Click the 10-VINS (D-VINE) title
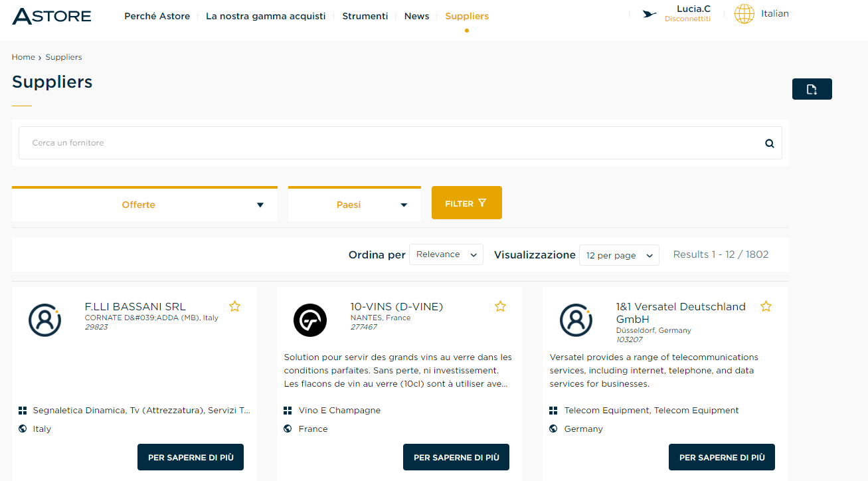868x481 pixels. click(x=396, y=307)
